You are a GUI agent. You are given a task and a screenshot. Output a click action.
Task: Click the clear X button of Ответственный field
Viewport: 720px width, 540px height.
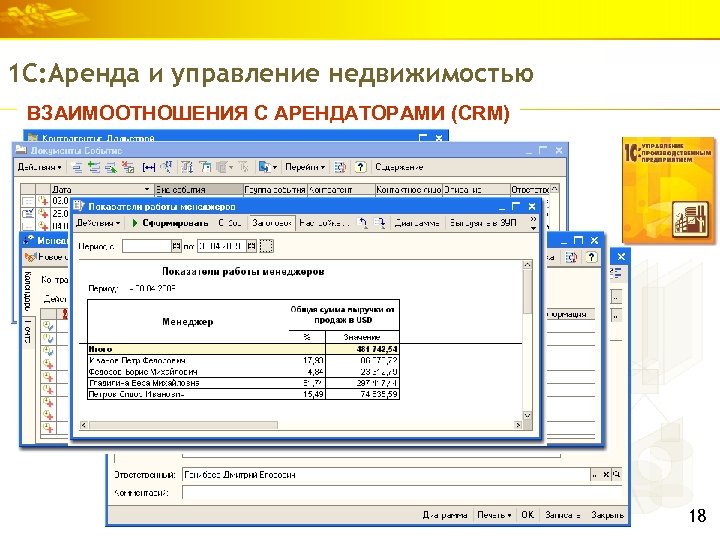pos(606,475)
